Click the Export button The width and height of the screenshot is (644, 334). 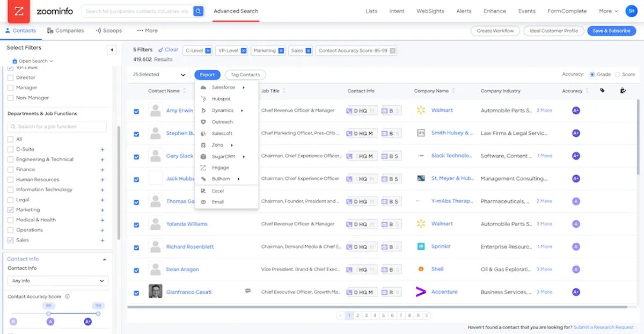point(207,75)
